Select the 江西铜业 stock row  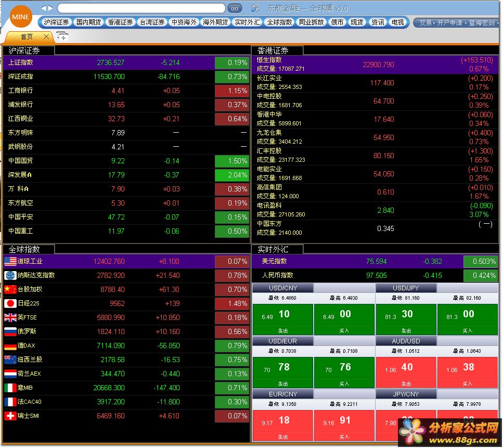[x=126, y=119]
